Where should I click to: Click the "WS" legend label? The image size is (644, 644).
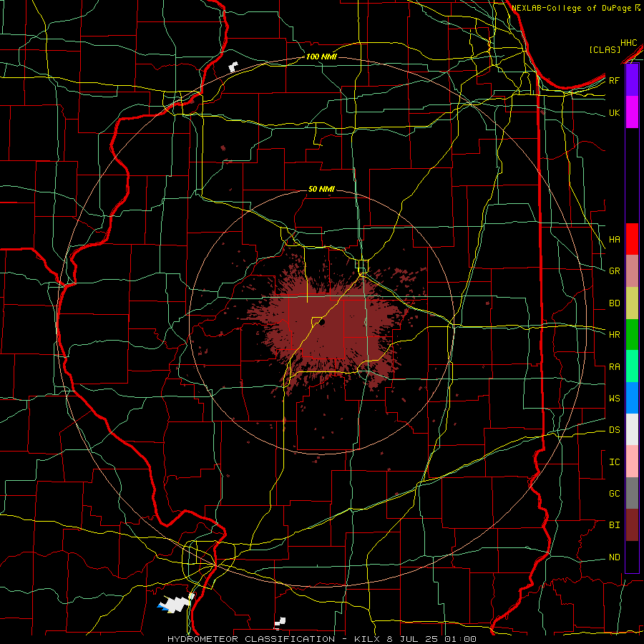[x=615, y=399]
